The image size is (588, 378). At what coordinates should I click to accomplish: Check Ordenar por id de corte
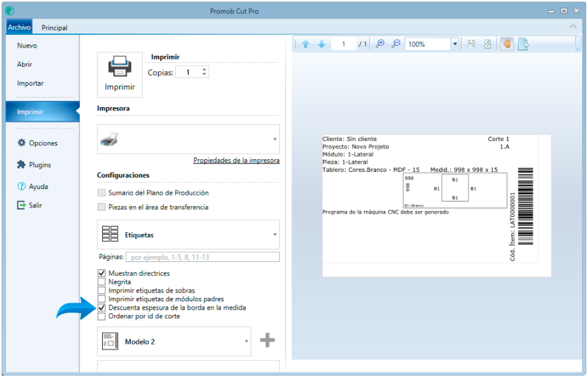tap(101, 316)
